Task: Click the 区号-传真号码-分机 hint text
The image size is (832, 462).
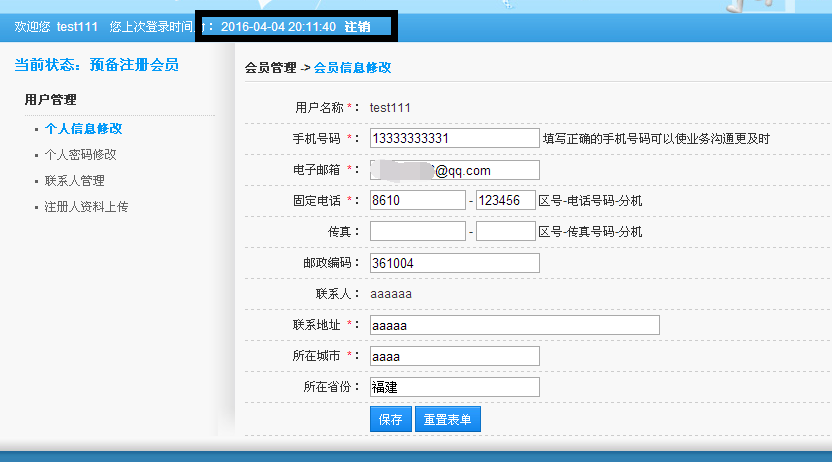Action: (590, 232)
